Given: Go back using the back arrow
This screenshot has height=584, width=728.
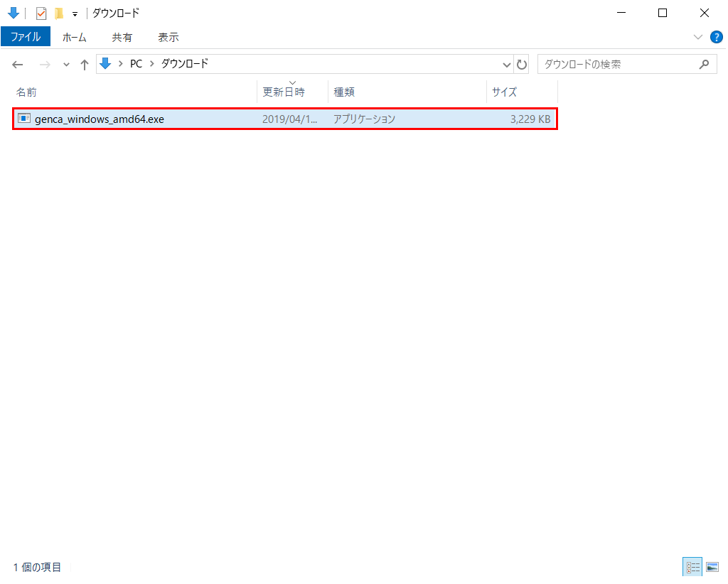Looking at the screenshot, I should coord(18,65).
